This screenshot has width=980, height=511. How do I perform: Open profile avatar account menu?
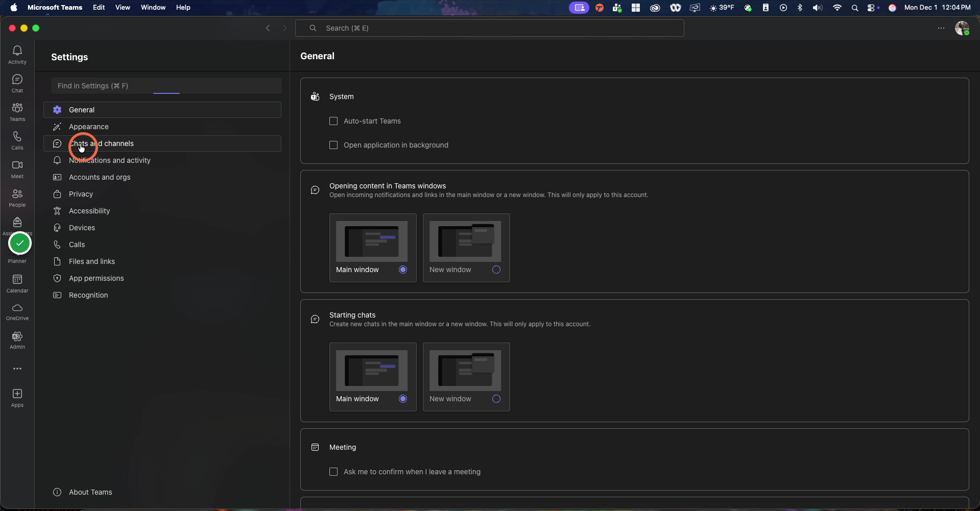tap(962, 28)
